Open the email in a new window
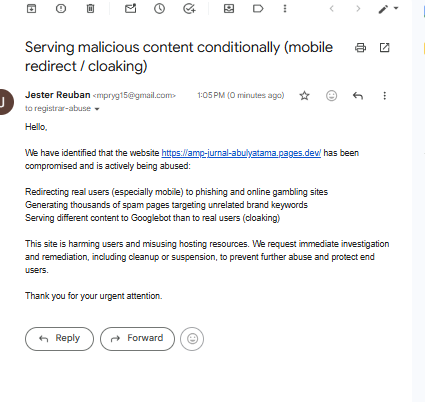Screen dimensions: 425x402 coord(384,48)
